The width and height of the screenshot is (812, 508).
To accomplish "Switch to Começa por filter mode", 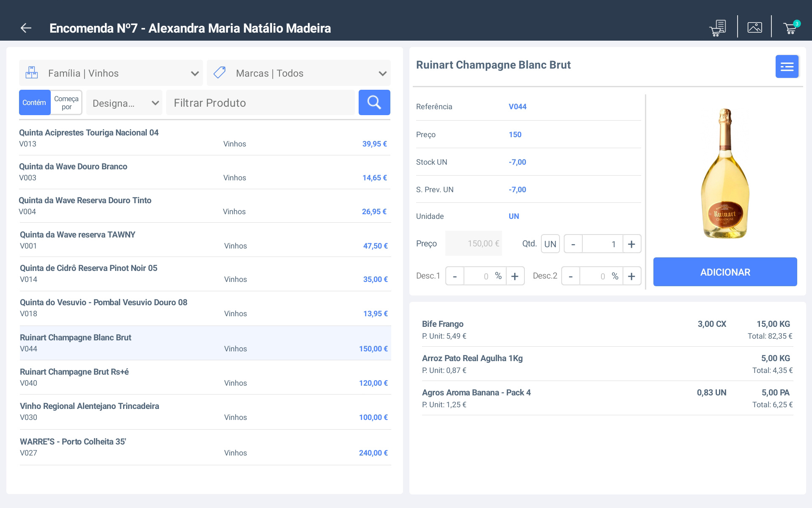I will (66, 102).
